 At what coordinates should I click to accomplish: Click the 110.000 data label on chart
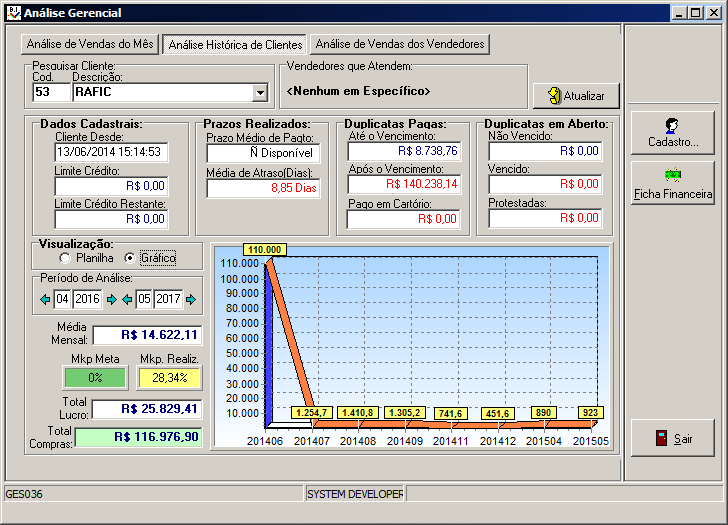point(264,249)
